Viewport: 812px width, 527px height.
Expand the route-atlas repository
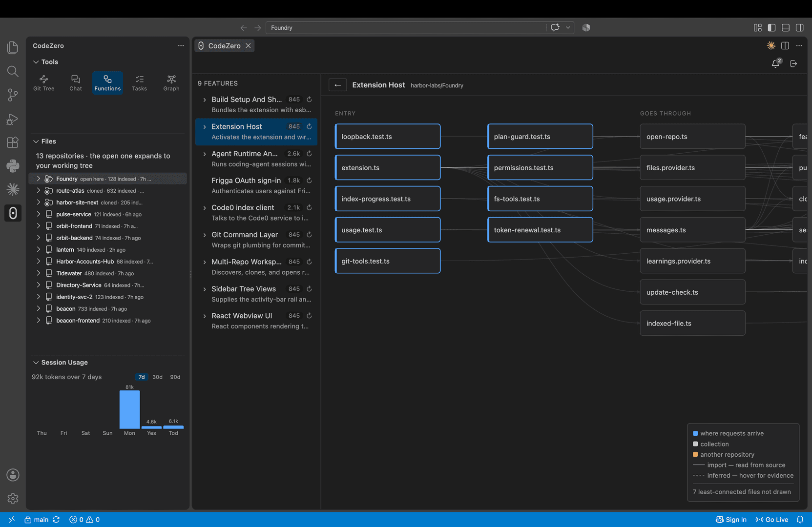[x=38, y=191]
